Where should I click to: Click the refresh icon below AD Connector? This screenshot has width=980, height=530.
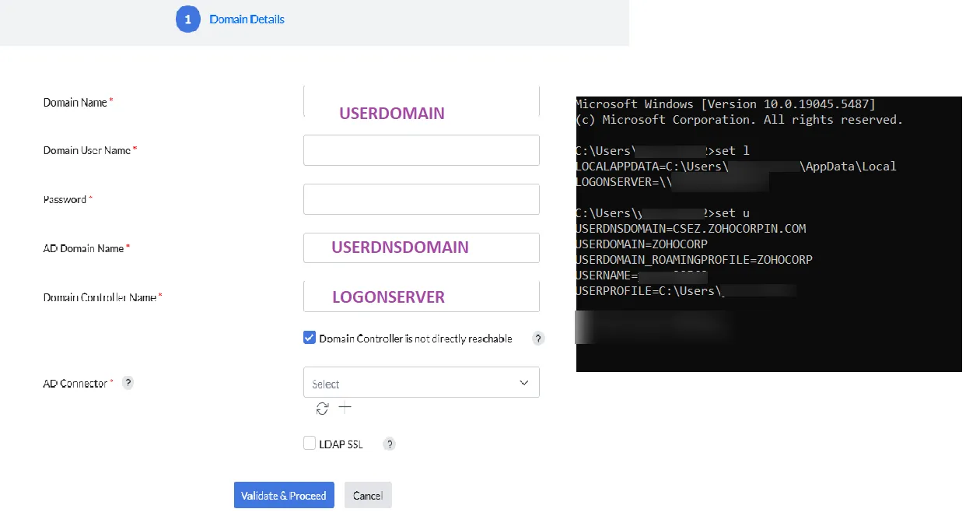click(x=322, y=409)
